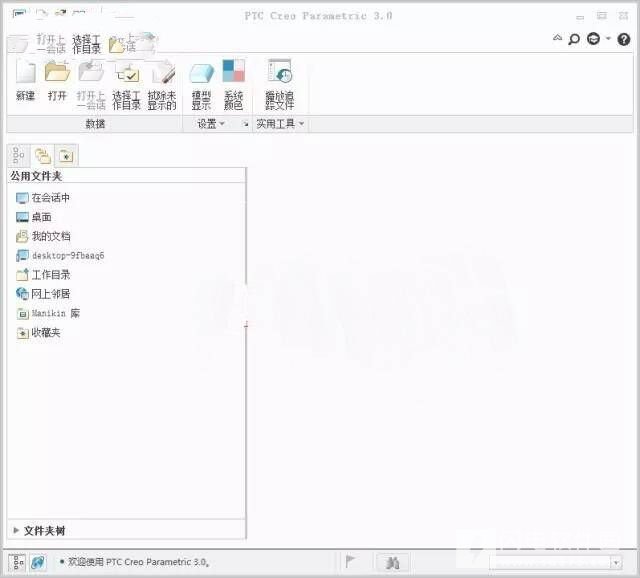Viewport: 640px width, 578px height.
Task: Select desktop-9fbaaq6 computer entry
Action: [60, 256]
